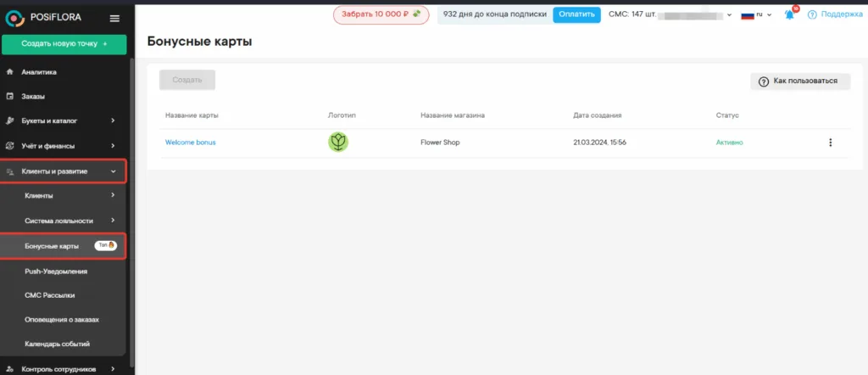Click Забрать 10 000 ₽ button
The width and height of the screenshot is (868, 375).
click(x=381, y=14)
